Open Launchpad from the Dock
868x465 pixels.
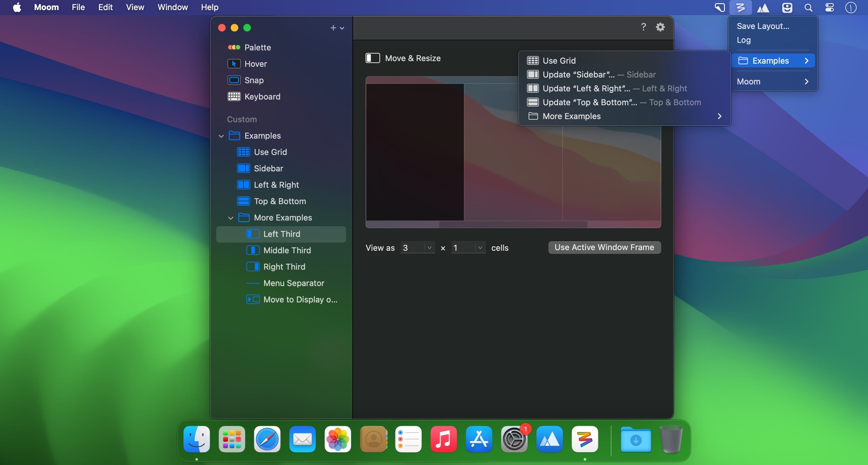coord(232,439)
